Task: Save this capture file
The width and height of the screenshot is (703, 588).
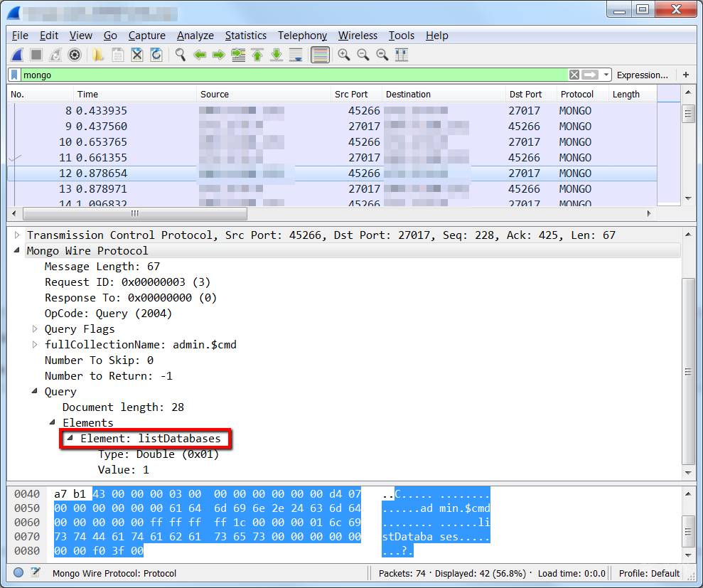Action: pyautogui.click(x=117, y=55)
